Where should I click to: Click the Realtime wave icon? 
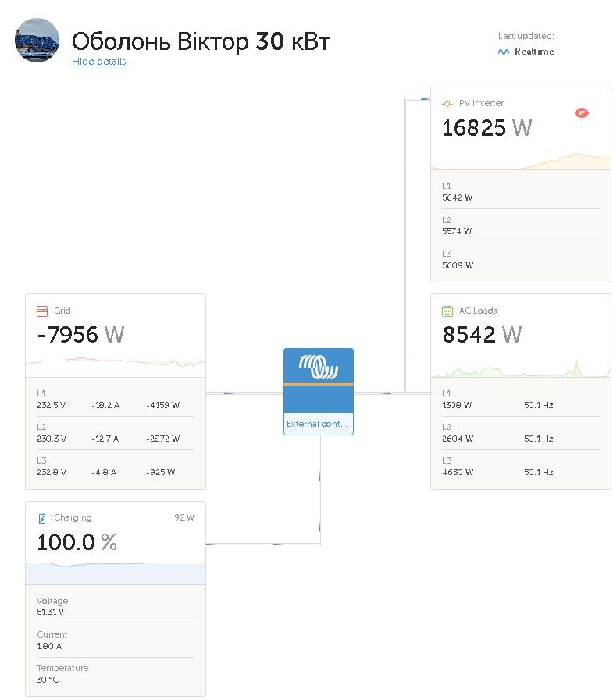[x=504, y=52]
